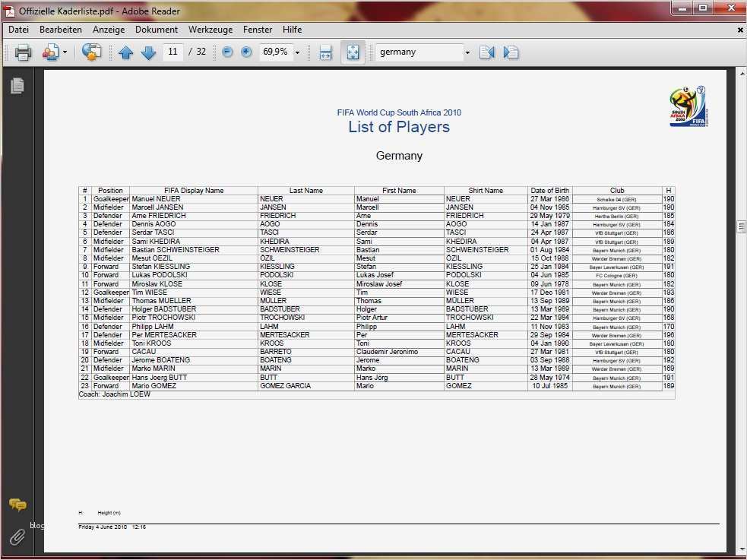This screenshot has width=747, height=560.
Task: Toggle the Fit Page view icon
Action: pyautogui.click(x=353, y=52)
